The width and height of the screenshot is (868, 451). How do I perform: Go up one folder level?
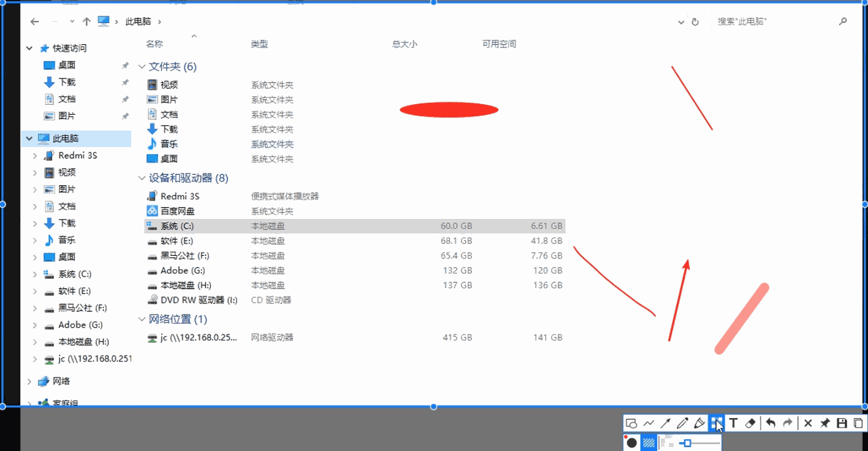pyautogui.click(x=86, y=22)
